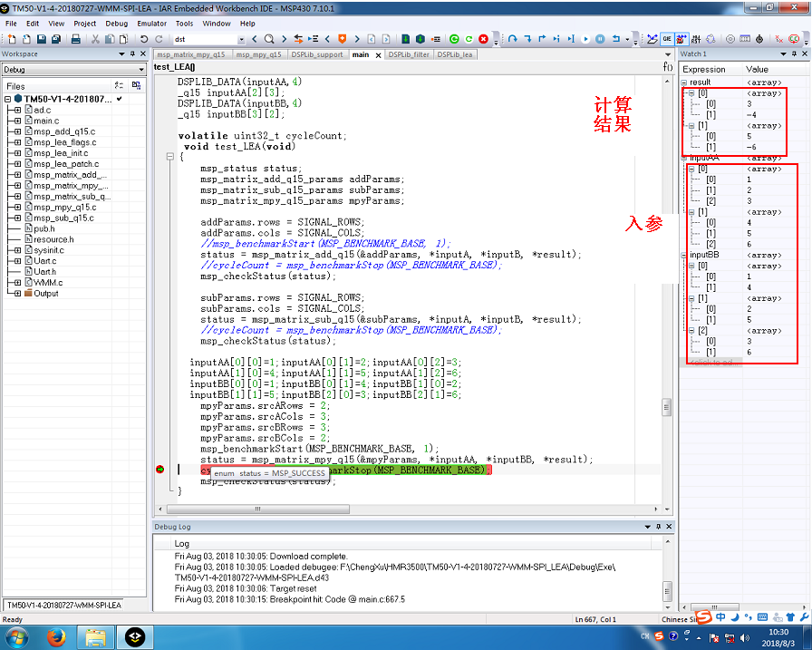The image size is (812, 650).
Task: Click the Undo arrow icon
Action: [144, 40]
